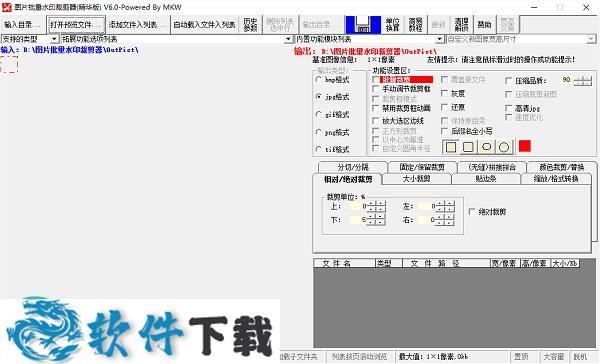
Task: Switch to the 大小裁剪 tab
Action: pos(416,179)
